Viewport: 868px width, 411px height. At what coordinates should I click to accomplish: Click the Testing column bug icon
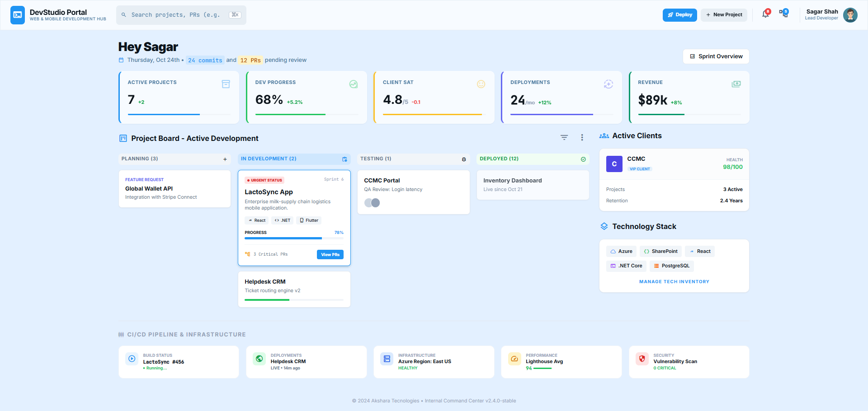click(464, 159)
